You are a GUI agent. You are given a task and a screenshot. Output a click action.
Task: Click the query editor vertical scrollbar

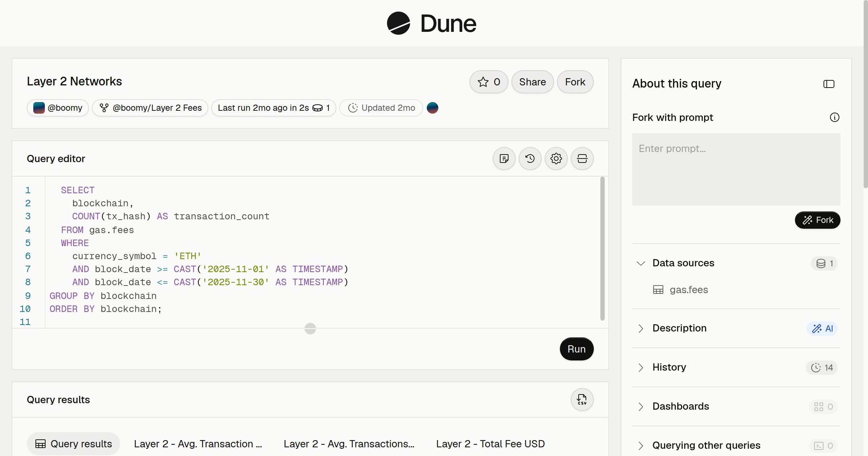(x=603, y=248)
